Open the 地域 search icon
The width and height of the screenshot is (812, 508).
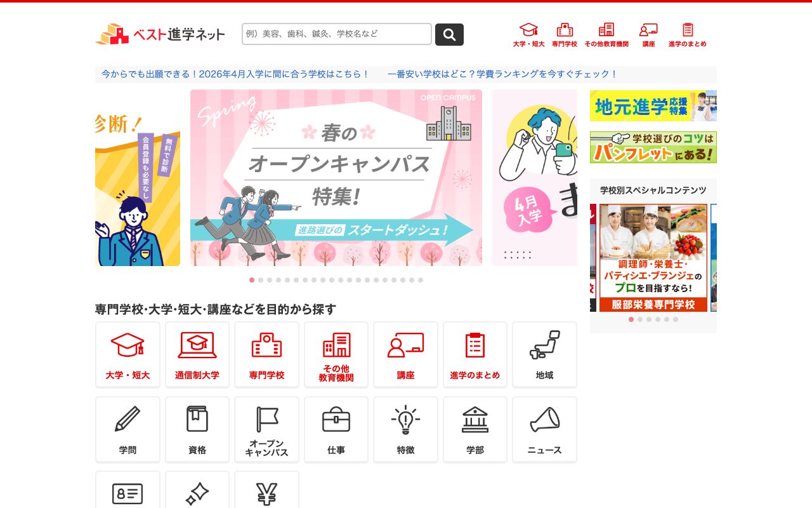[544, 354]
